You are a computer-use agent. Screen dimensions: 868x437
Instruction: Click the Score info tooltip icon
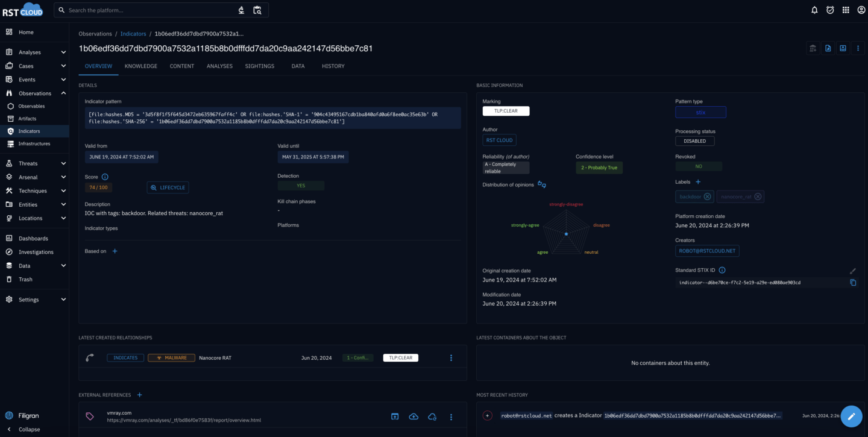pos(105,177)
